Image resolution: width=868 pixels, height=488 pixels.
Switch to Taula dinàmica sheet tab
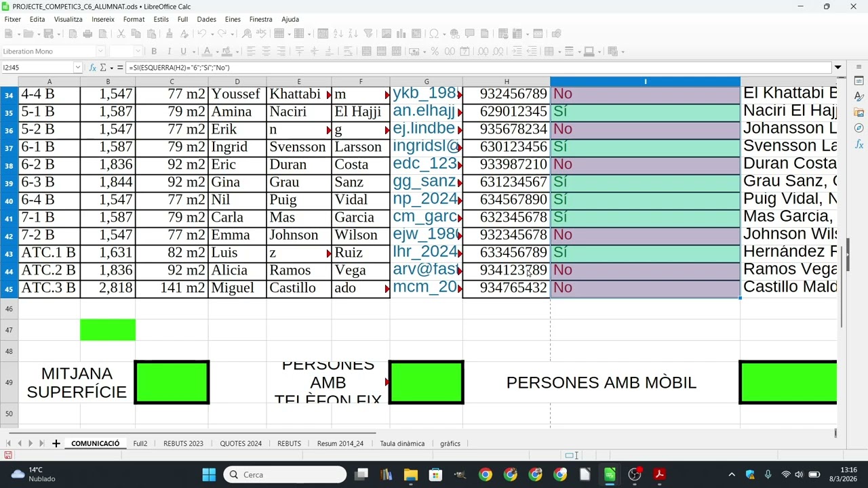point(402,443)
